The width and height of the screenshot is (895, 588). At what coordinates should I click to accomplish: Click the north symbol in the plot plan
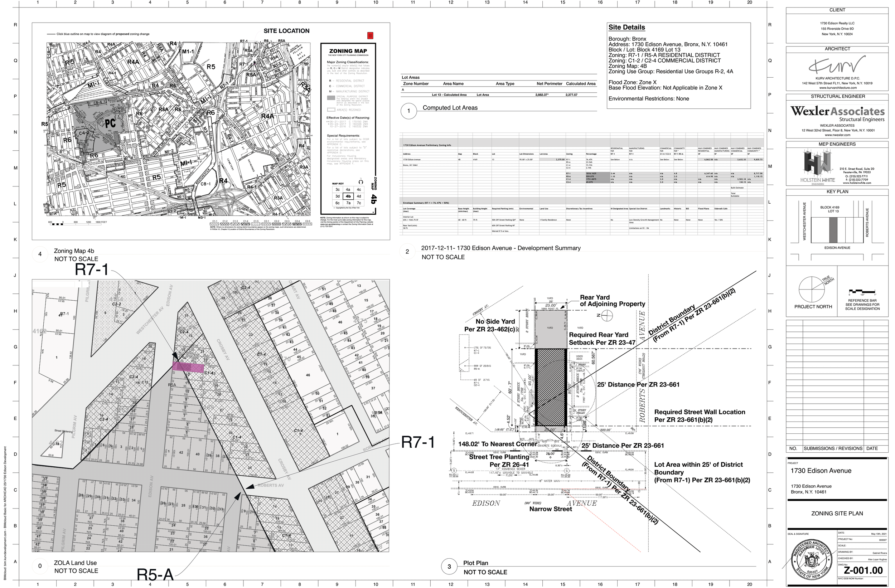[607, 316]
